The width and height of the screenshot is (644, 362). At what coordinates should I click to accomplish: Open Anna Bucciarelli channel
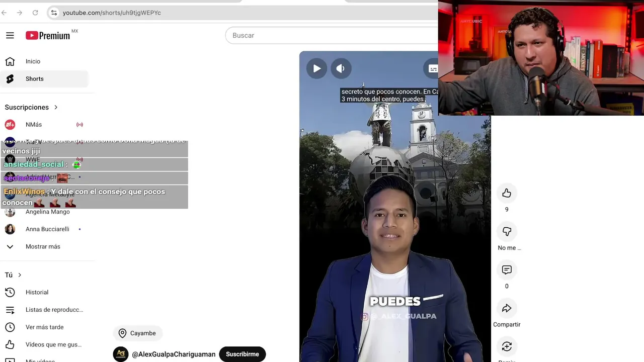[44, 229]
